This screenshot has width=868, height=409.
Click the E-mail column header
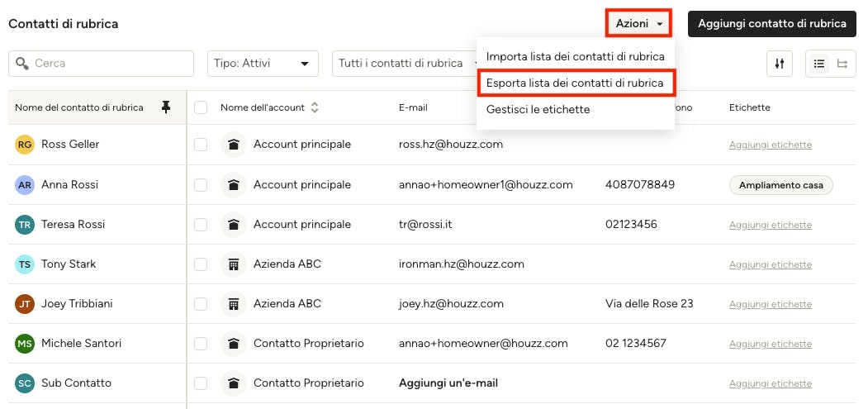click(413, 107)
